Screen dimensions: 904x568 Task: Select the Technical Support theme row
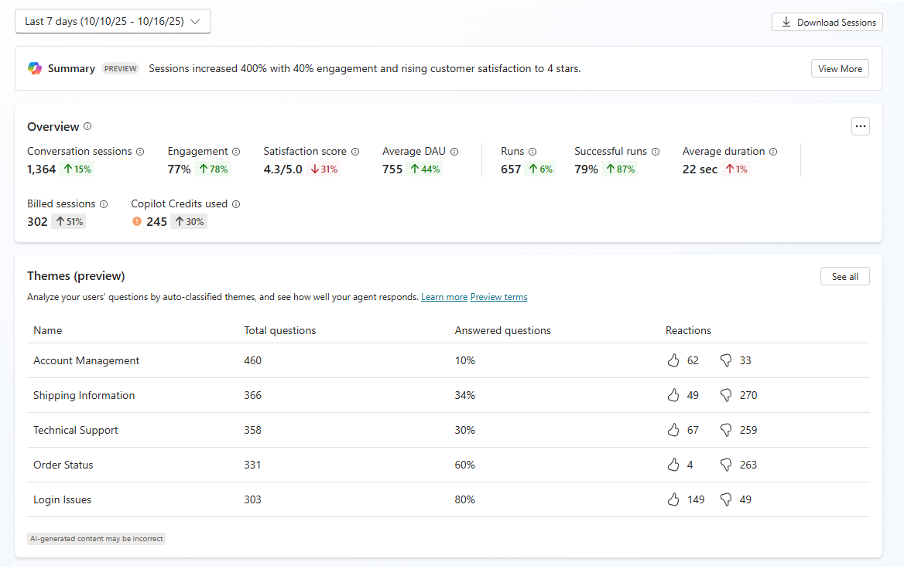(x=76, y=430)
